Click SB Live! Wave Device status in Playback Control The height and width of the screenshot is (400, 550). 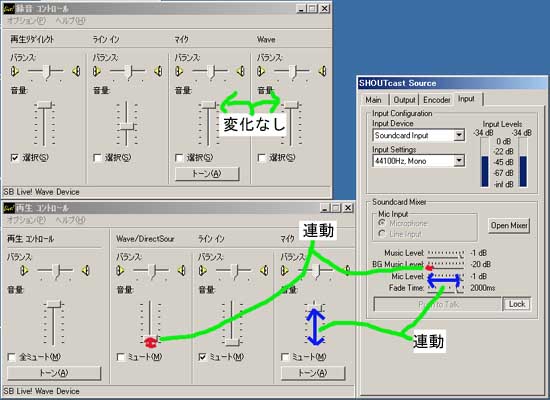point(41,391)
